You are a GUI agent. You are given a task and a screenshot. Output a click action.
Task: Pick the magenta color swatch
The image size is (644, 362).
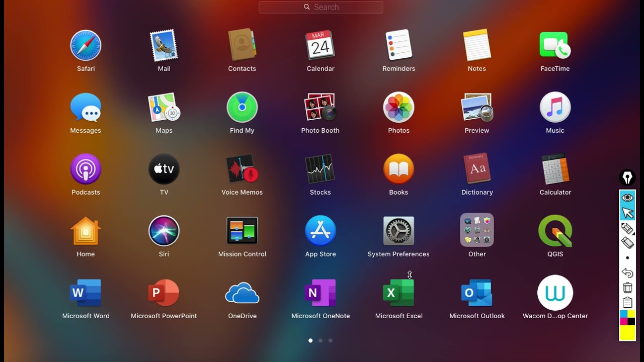(623, 322)
